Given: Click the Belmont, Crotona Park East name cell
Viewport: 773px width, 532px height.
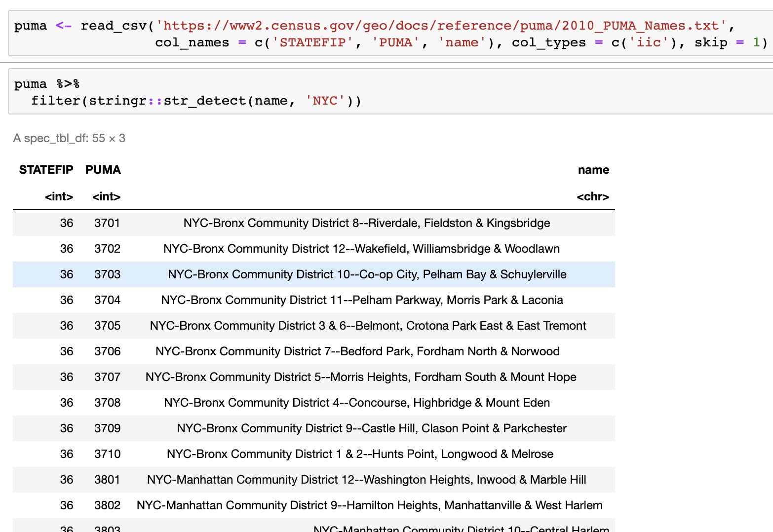Looking at the screenshot, I should [x=368, y=326].
